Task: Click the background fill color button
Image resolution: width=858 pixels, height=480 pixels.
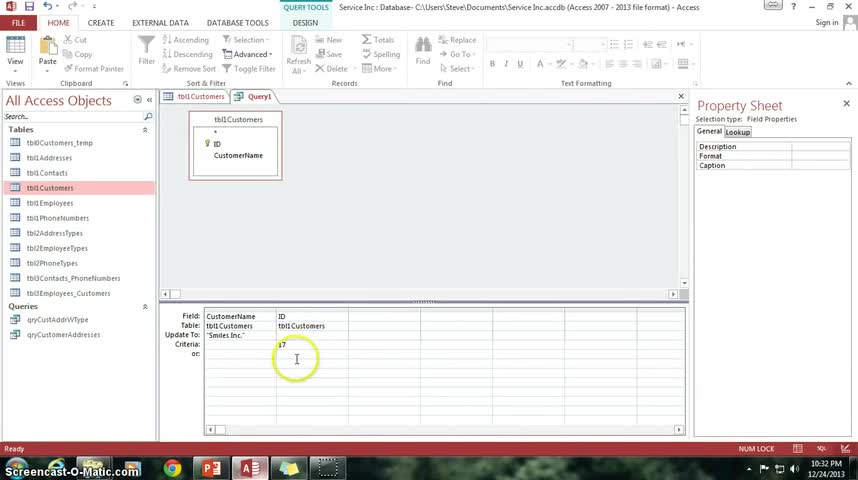Action: [x=583, y=64]
